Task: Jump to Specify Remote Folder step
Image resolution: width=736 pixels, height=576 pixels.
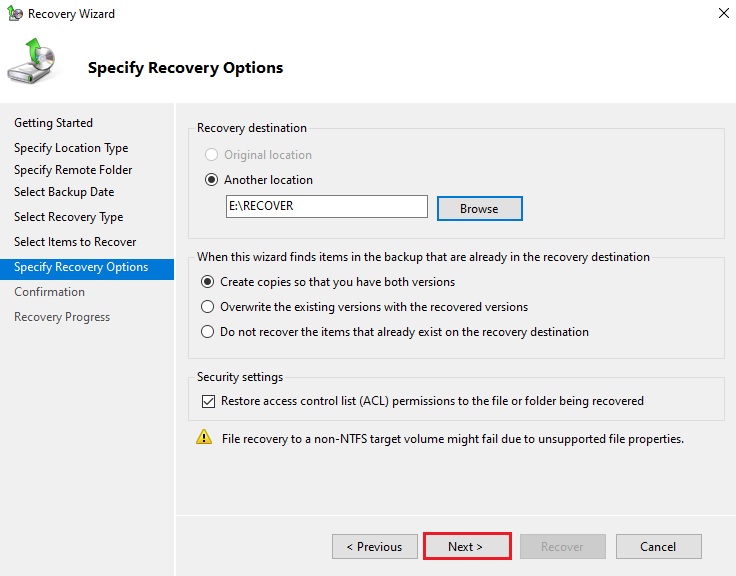Action: tap(73, 170)
